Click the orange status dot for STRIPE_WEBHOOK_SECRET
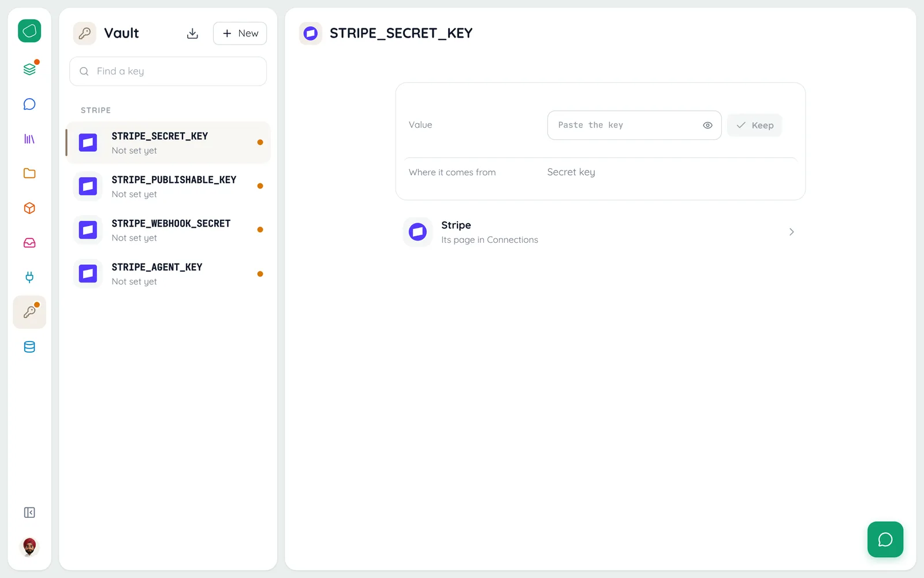This screenshot has height=578, width=924. click(260, 230)
